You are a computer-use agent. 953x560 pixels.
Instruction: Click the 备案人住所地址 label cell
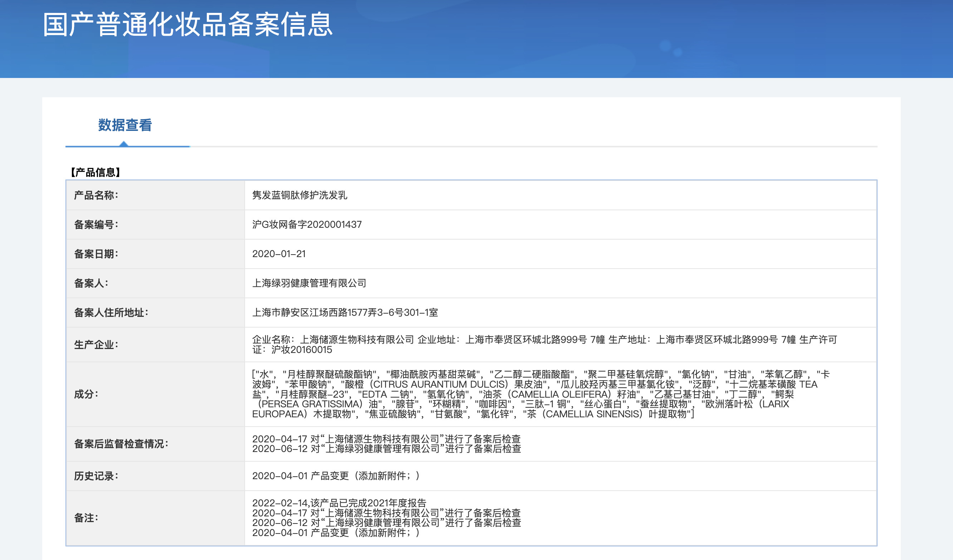tap(155, 312)
